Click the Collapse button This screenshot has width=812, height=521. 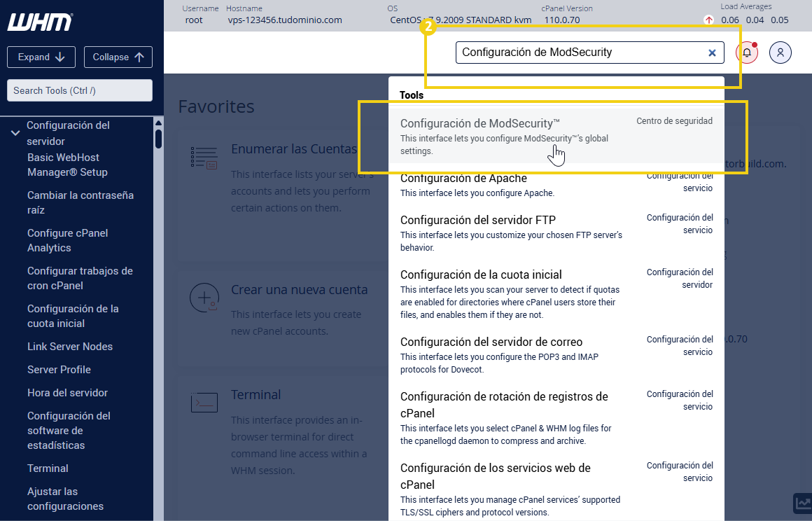(118, 57)
